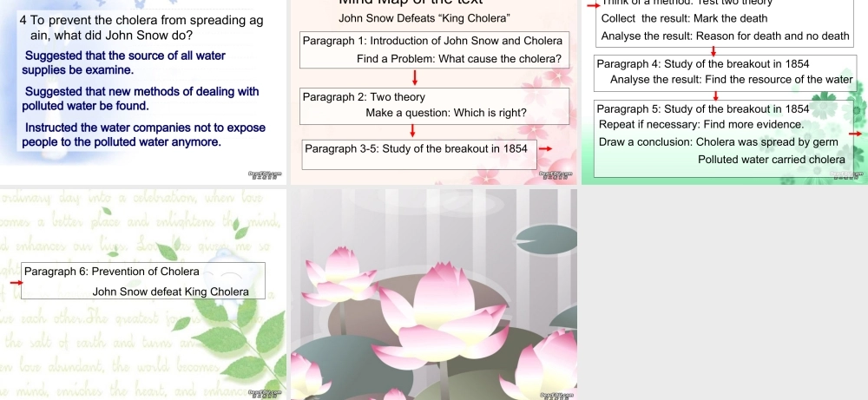
Task: Click the title 'John Snow Defeats "King Cholera"'
Action: click(x=424, y=18)
